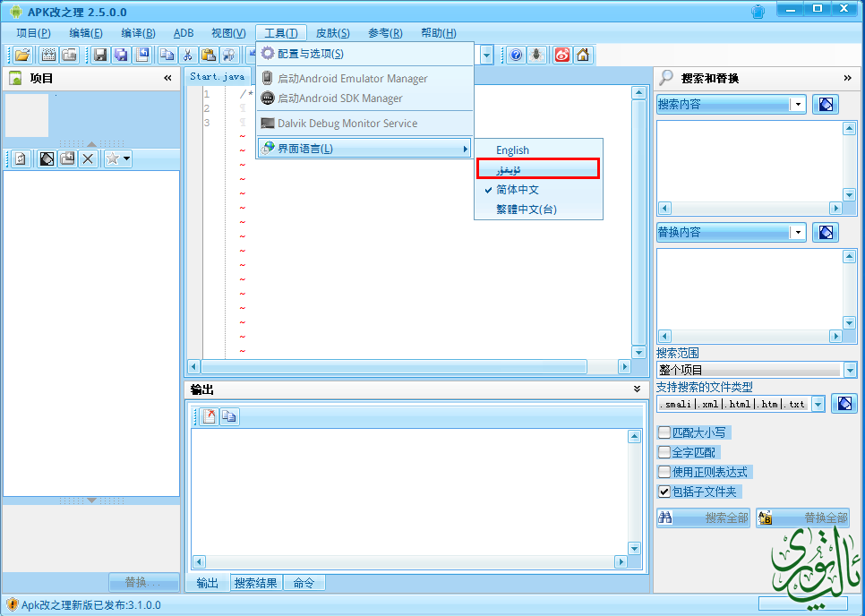Click the clear output icon in output panel
The height and width of the screenshot is (616, 865).
[209, 416]
